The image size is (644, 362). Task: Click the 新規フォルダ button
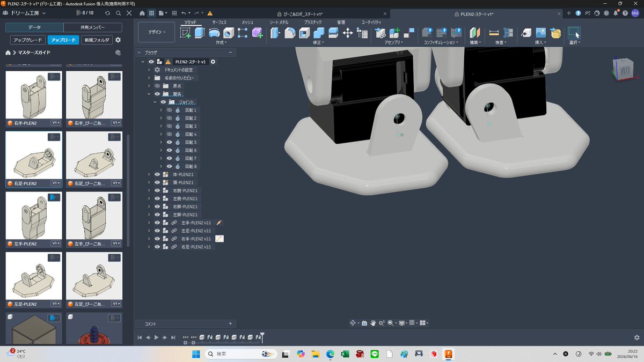[97, 40]
